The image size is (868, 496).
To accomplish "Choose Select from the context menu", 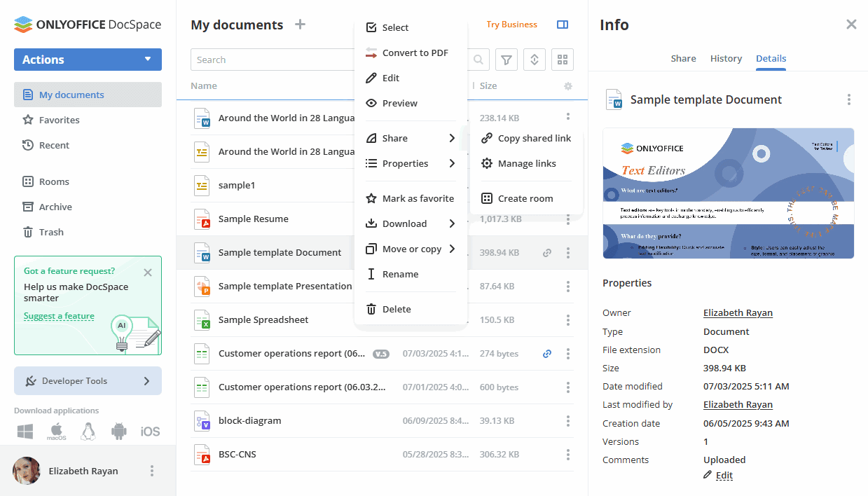I will click(x=411, y=27).
